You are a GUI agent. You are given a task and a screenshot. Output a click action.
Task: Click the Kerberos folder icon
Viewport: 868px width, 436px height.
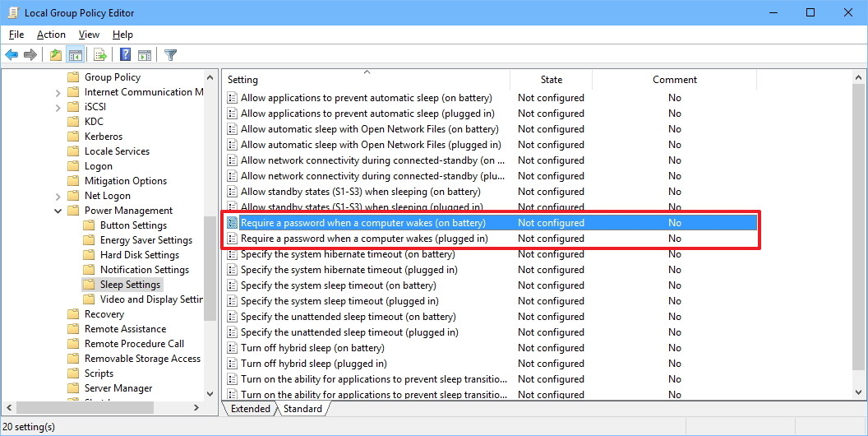coord(73,137)
